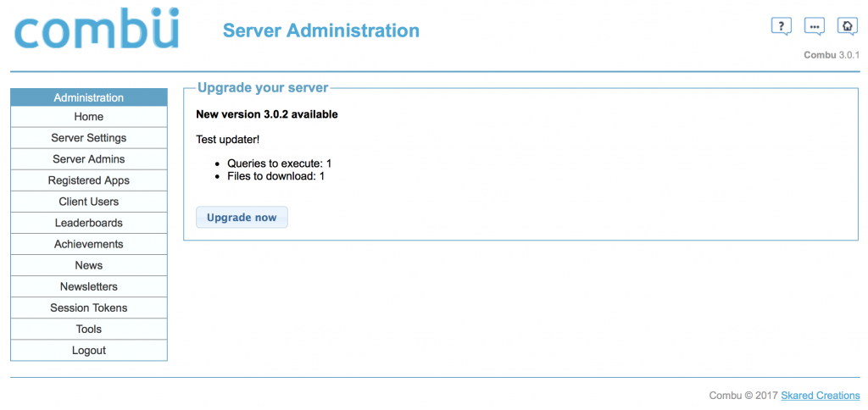Viewport: 868px width, 410px height.
Task: Open the Client Users section
Action: pos(88,202)
